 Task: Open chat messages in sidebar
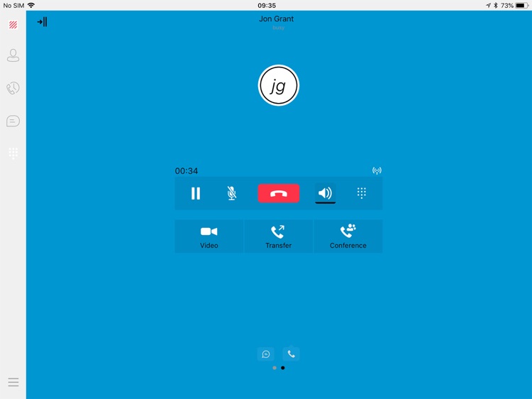pyautogui.click(x=13, y=121)
